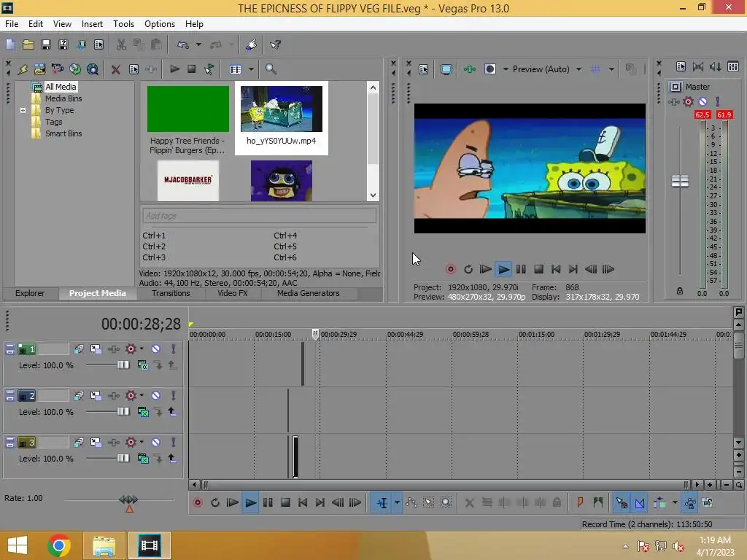Click the New project icon
Viewport: 747px width, 560px height.
[x=10, y=44]
